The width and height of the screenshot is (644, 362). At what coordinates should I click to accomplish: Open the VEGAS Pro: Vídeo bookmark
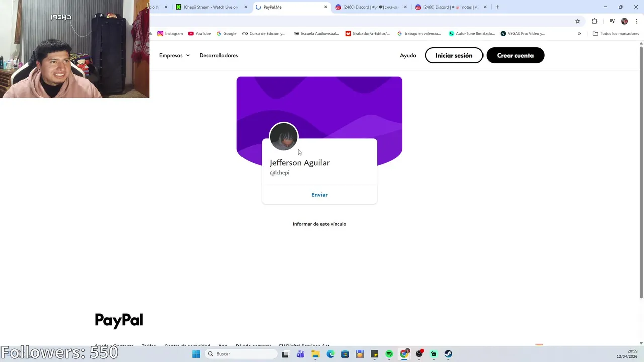click(x=523, y=34)
